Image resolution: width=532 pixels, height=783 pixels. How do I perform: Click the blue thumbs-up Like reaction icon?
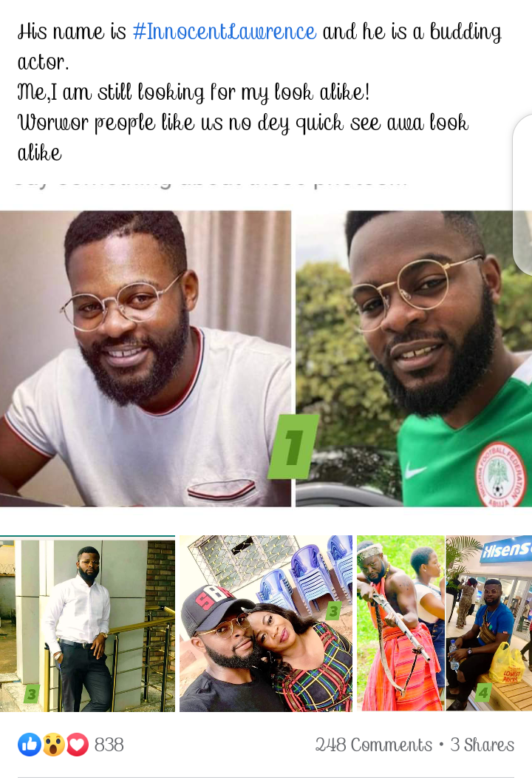(x=30, y=745)
